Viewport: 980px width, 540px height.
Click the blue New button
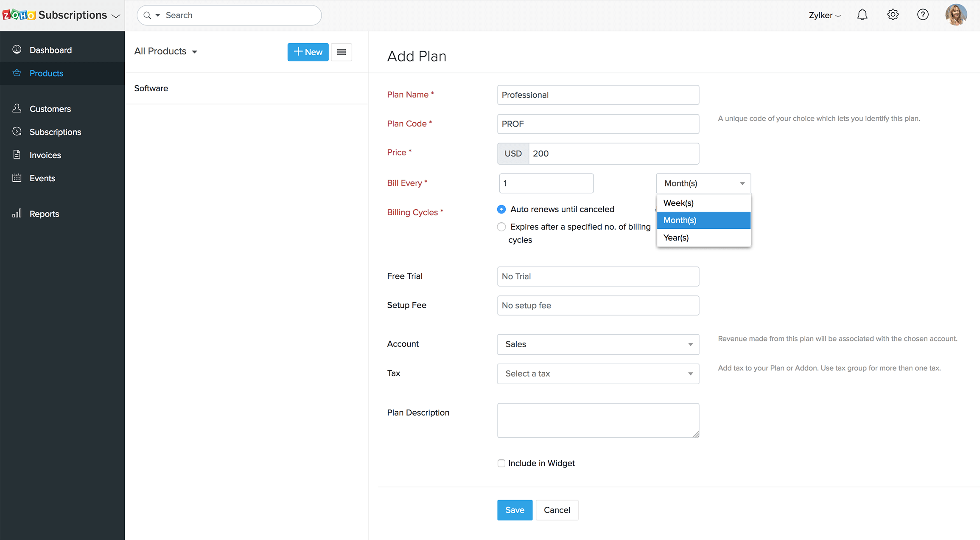pos(308,52)
